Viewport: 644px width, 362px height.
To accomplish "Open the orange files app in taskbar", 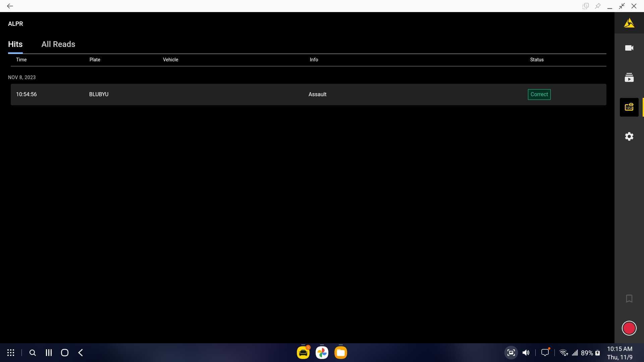I will 340,353.
